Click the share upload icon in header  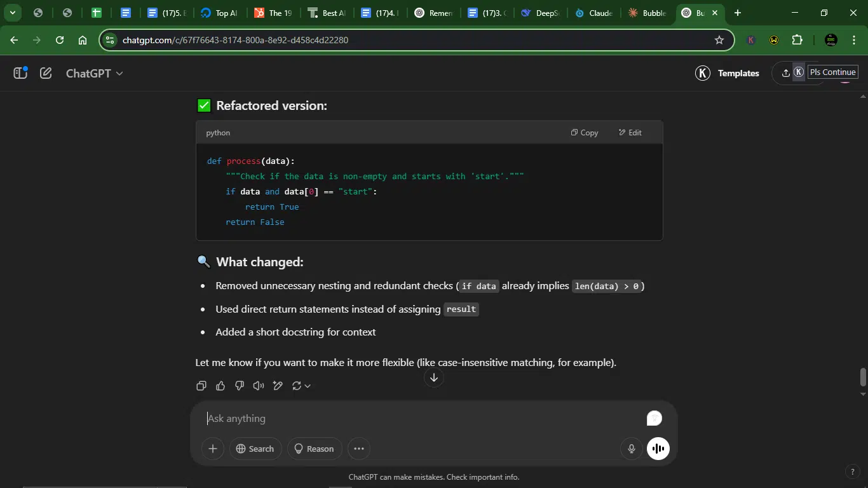786,73
